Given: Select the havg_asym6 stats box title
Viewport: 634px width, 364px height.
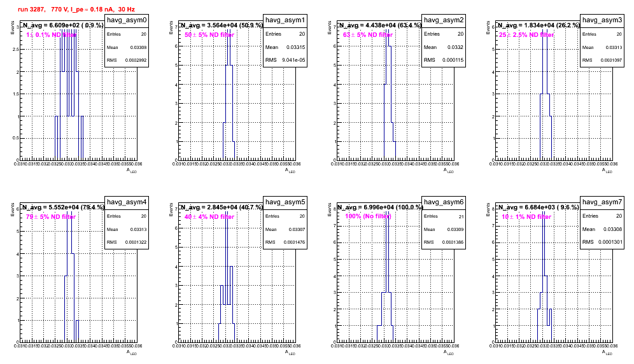Looking at the screenshot, I should [x=444, y=202].
